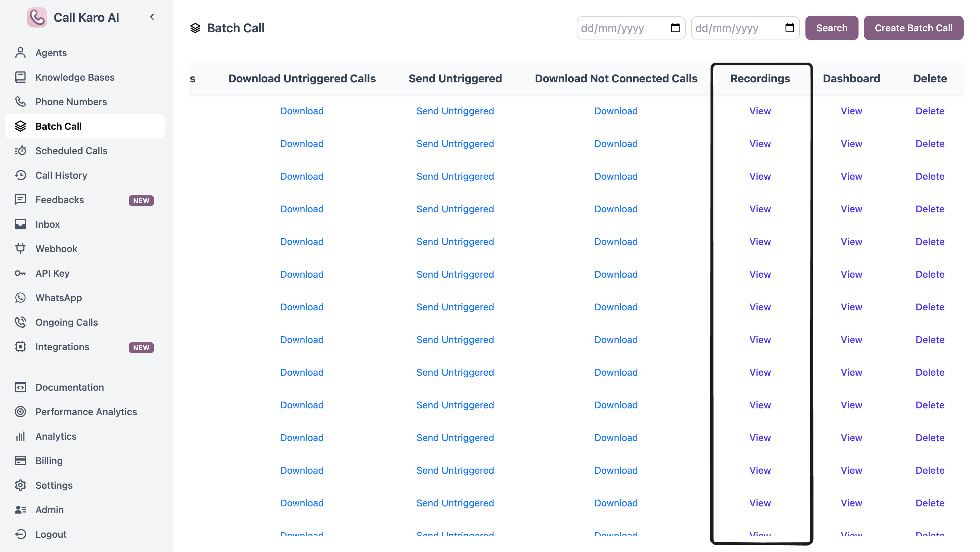This screenshot has width=980, height=552.
Task: Click first row View under Recordings
Action: [x=760, y=111]
